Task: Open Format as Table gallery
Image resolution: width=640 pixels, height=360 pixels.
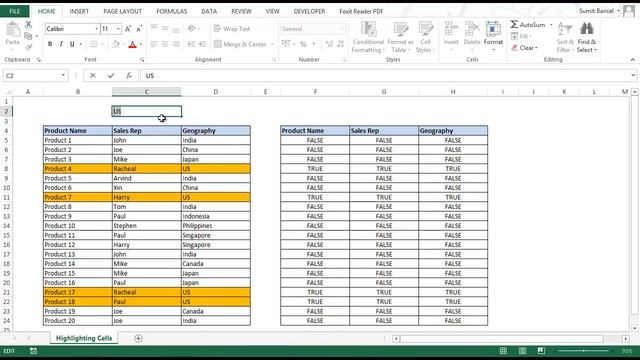Action: (400, 38)
